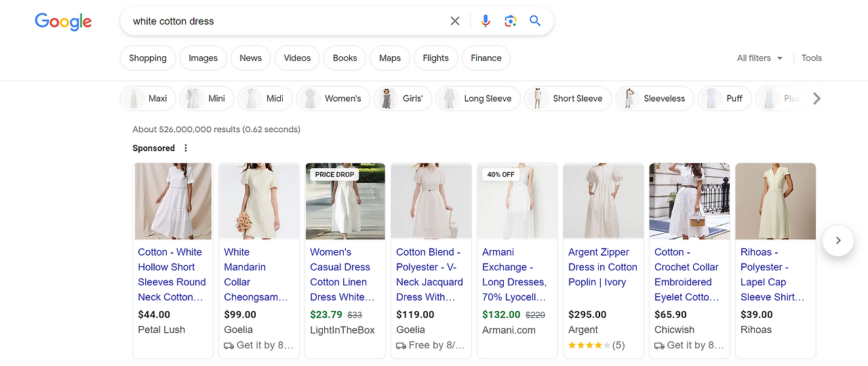Clear the search box with the X icon

coord(455,21)
